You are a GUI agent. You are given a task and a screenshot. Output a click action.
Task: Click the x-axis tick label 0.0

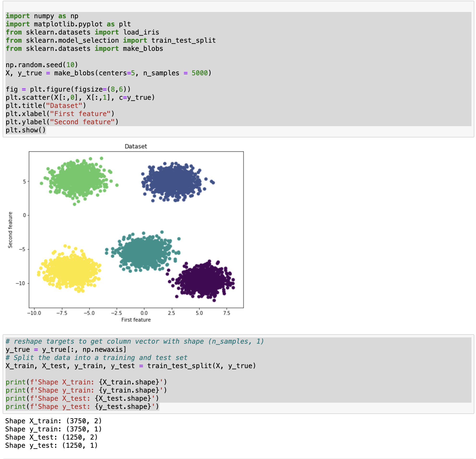point(144,313)
